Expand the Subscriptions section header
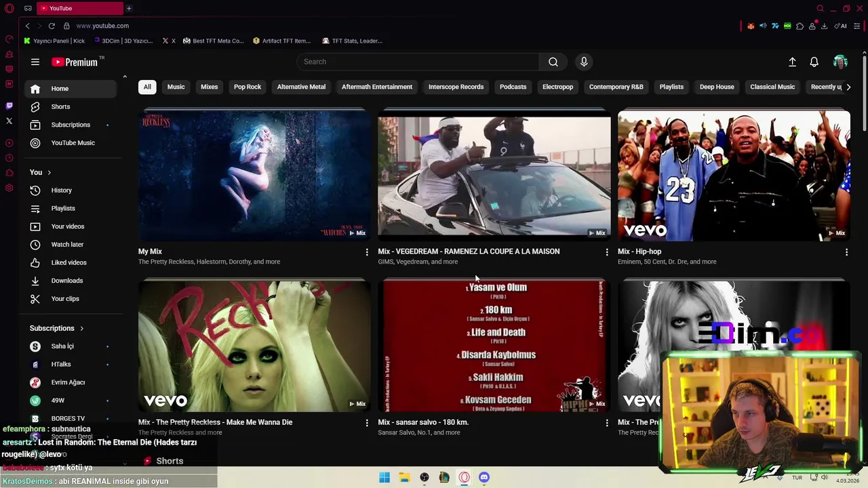This screenshot has height=488, width=868. point(57,328)
